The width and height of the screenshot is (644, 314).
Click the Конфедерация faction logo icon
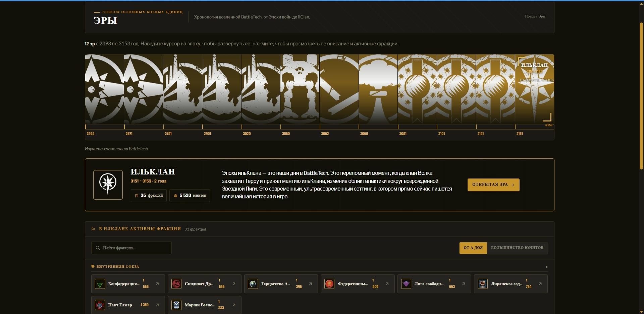pos(100,284)
